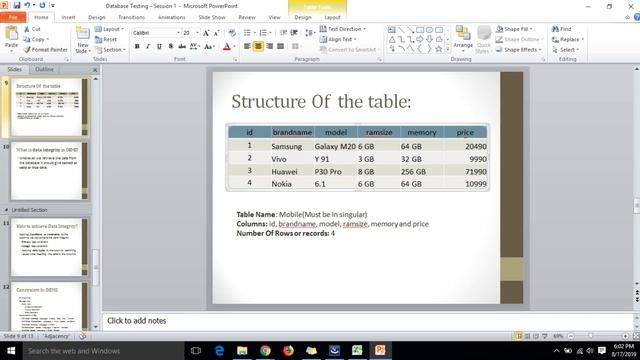Click the Replace button
The height and width of the screenshot is (360, 640).
pyautogui.click(x=568, y=39)
